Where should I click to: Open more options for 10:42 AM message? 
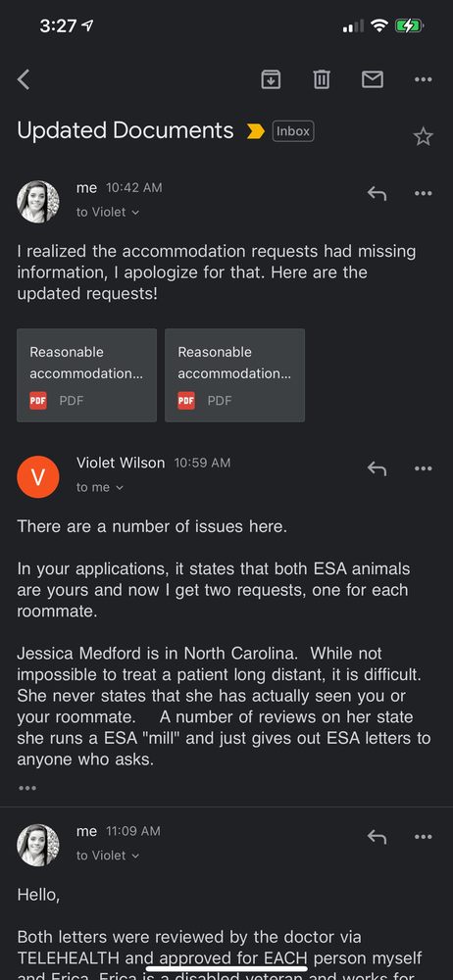click(423, 193)
